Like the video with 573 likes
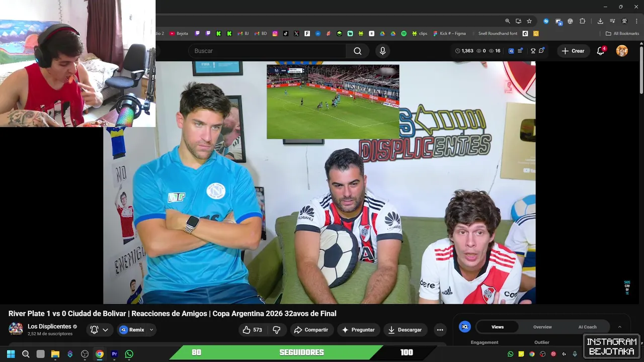This screenshot has height=362, width=644. click(252, 330)
